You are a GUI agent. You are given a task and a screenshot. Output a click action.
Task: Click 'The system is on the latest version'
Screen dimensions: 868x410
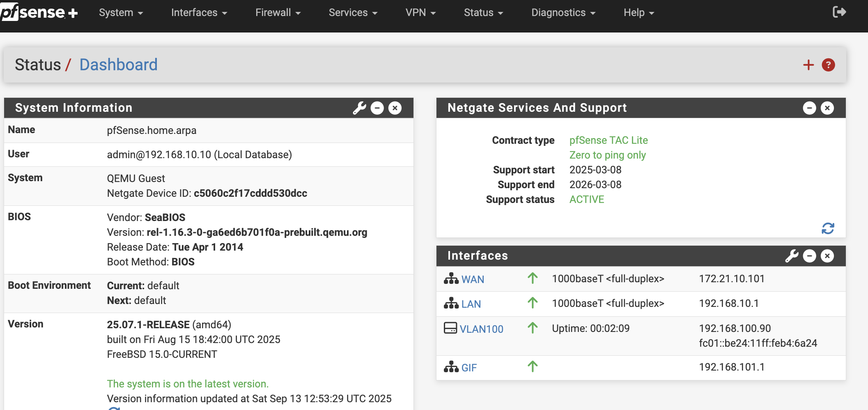pyautogui.click(x=188, y=384)
